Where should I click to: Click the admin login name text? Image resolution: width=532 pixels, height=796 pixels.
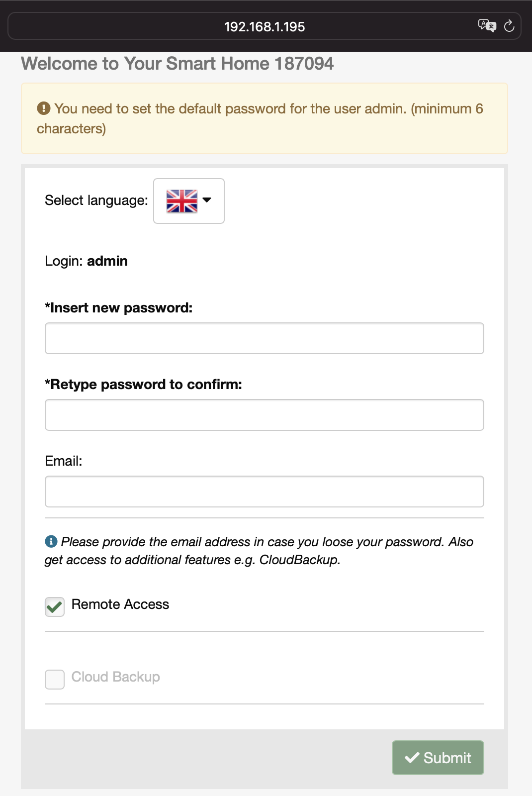pos(107,261)
